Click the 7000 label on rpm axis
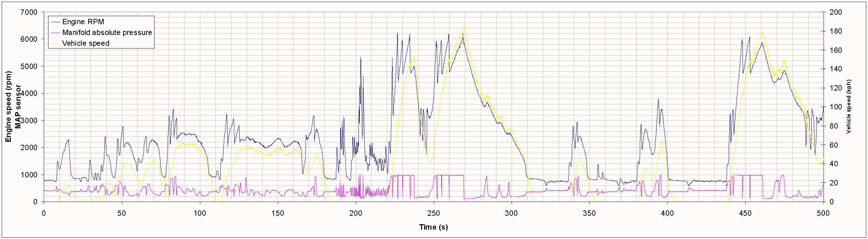The image size is (868, 239). [x=29, y=12]
